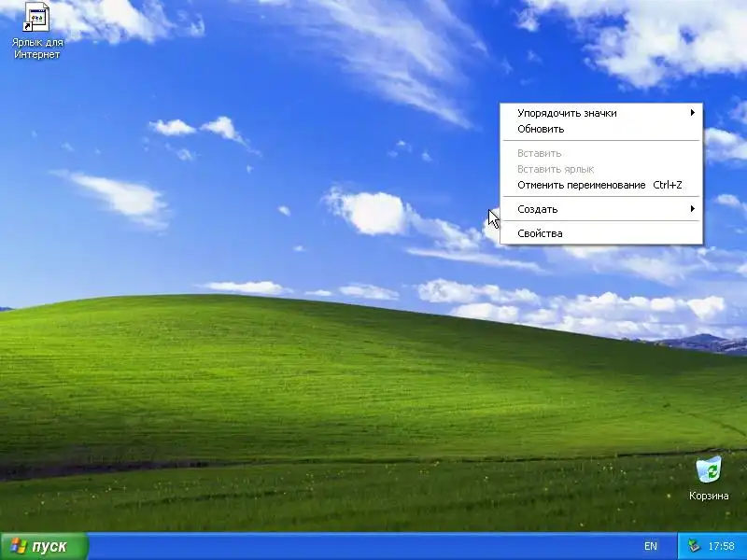
Task: Switch the EN language indicator
Action: [x=650, y=546]
